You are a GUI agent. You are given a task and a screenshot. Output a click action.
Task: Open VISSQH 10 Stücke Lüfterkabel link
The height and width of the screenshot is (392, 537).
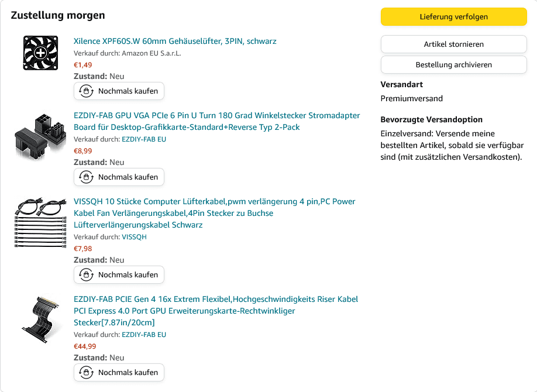(x=214, y=213)
